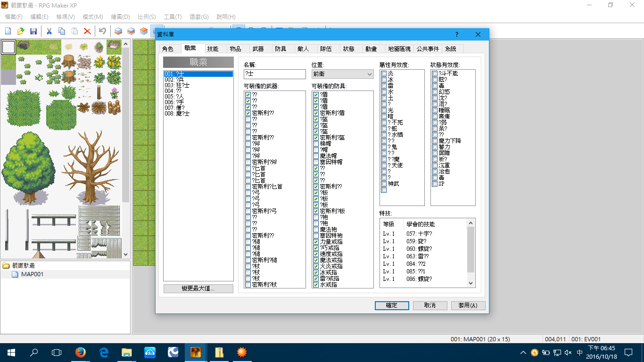Switch to the first map layer icon
The width and height of the screenshot is (644, 362).
tap(118, 31)
